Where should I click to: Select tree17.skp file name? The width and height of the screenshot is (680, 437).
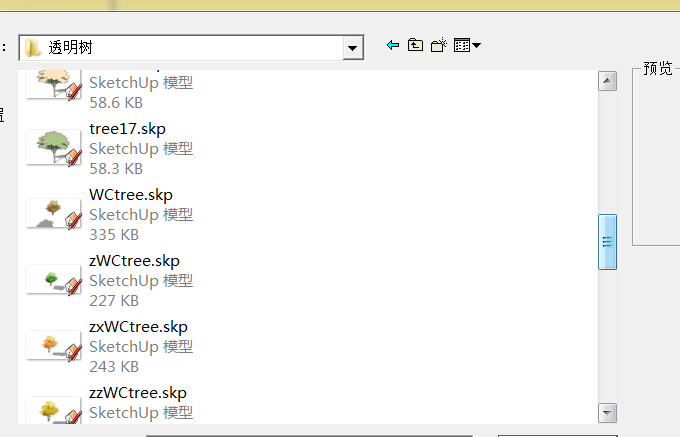128,129
